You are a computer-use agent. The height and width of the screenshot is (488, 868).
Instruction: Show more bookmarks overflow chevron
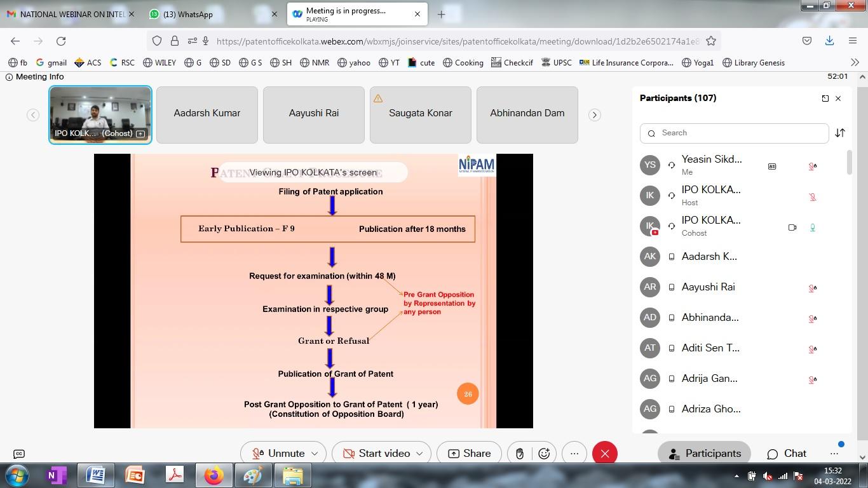coord(855,62)
